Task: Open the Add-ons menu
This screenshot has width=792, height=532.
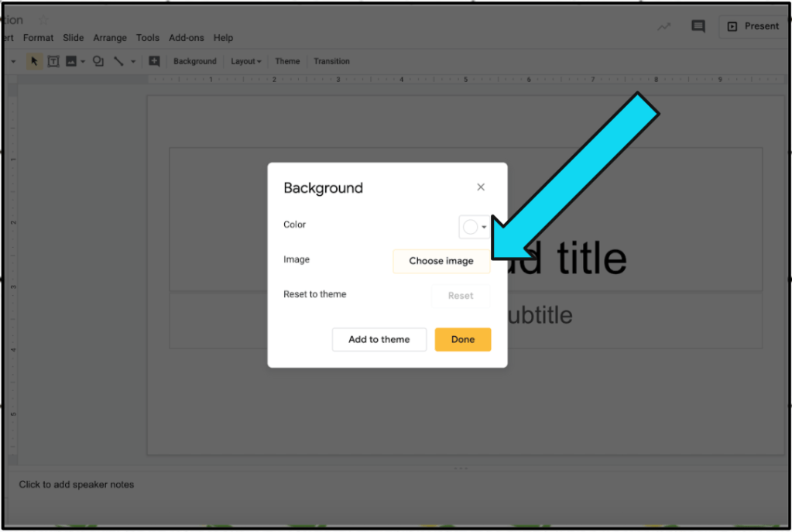Action: (187, 38)
